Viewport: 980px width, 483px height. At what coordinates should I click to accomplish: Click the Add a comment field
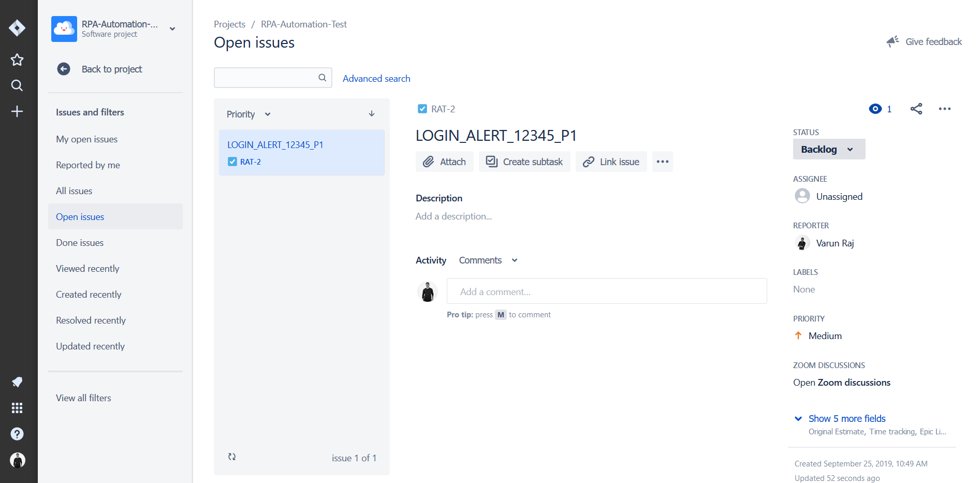tap(606, 291)
